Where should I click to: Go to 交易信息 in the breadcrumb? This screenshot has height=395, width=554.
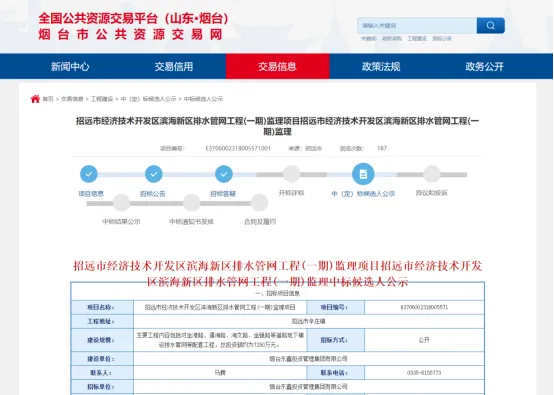72,99
